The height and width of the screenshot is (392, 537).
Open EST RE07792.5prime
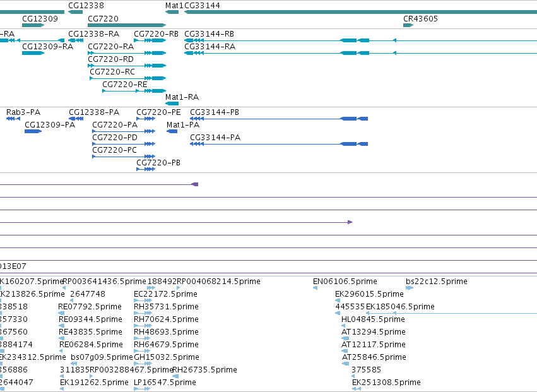90,306
